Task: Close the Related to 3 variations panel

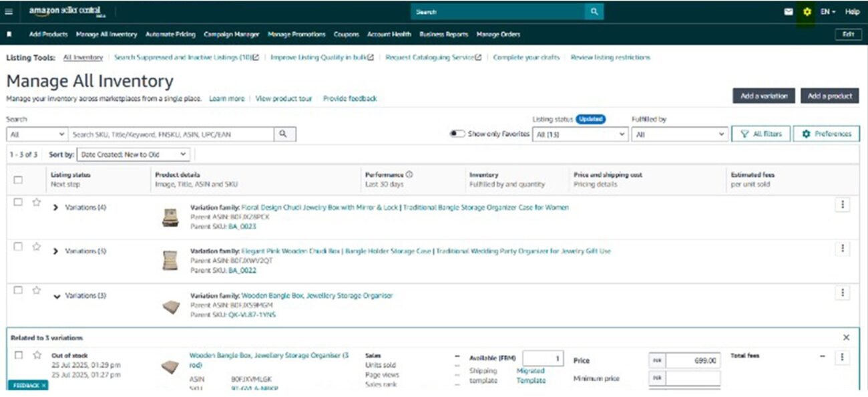Action: tap(846, 338)
